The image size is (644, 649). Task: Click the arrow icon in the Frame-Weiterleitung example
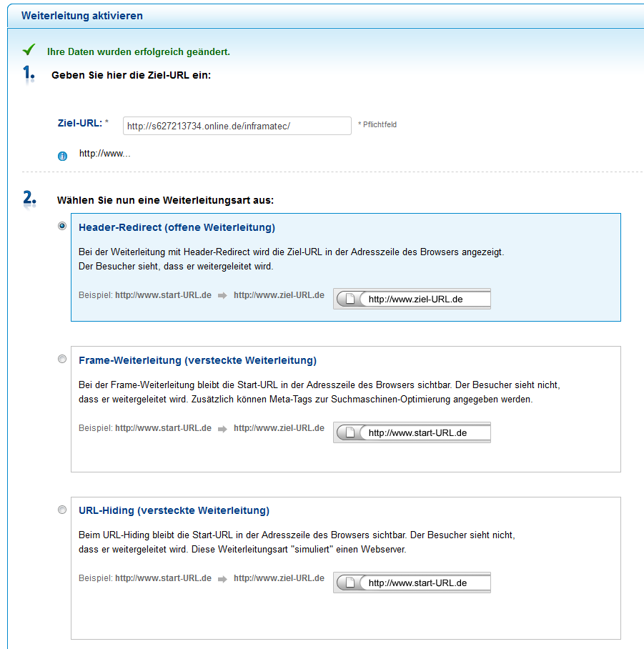pos(223,429)
